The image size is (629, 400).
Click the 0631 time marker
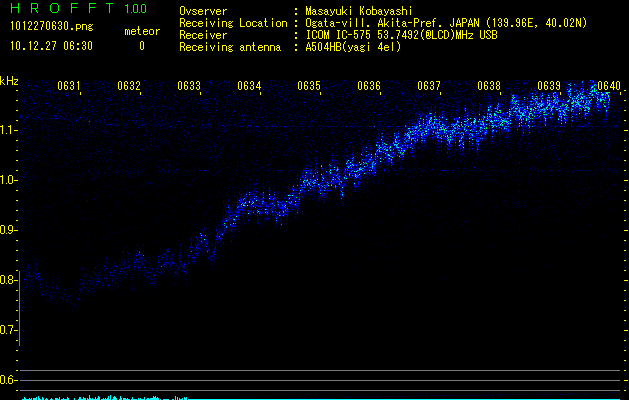(69, 86)
